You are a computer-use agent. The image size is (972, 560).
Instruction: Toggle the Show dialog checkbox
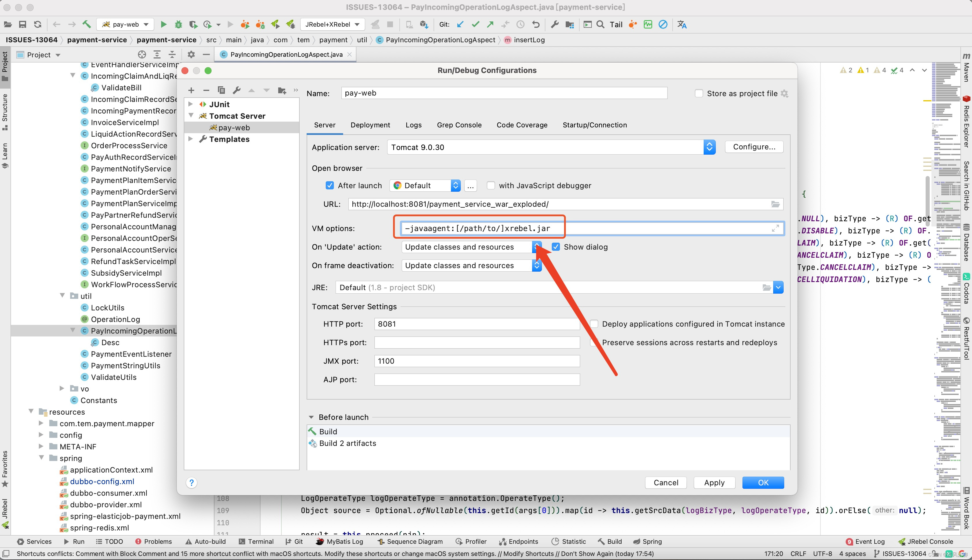[x=556, y=247]
